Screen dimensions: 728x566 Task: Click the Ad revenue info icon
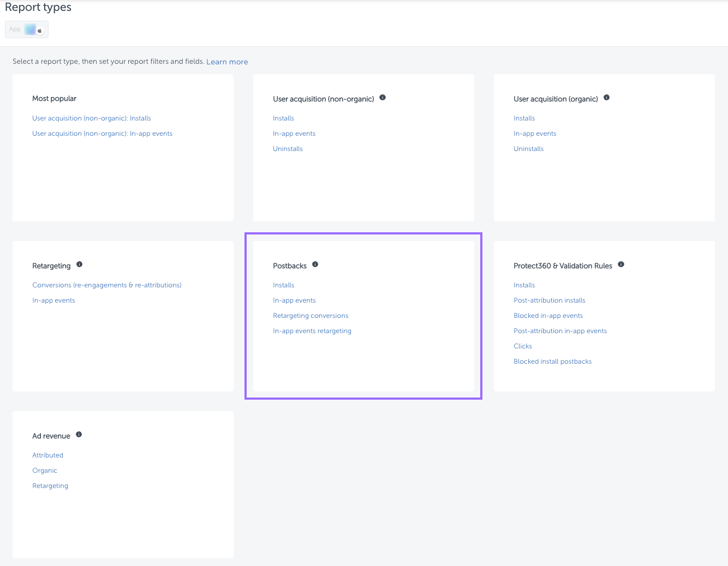79,435
